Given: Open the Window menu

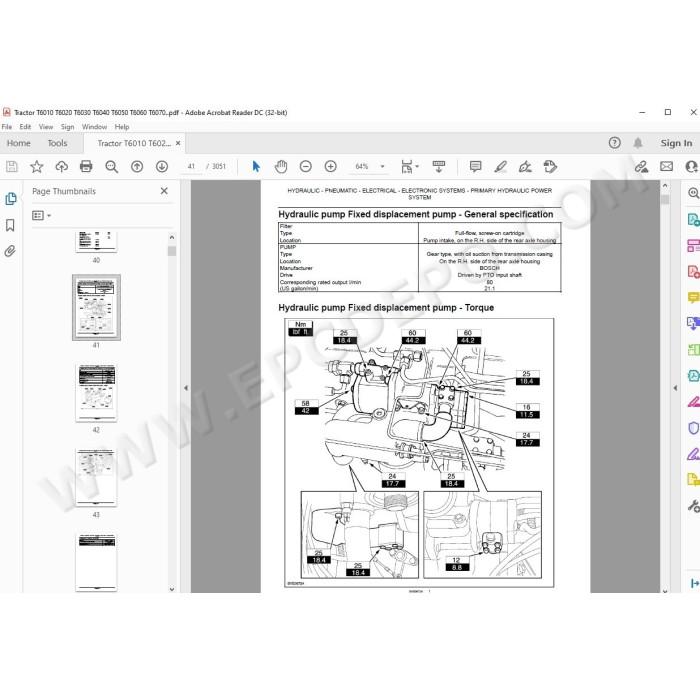Looking at the screenshot, I should 94,127.
